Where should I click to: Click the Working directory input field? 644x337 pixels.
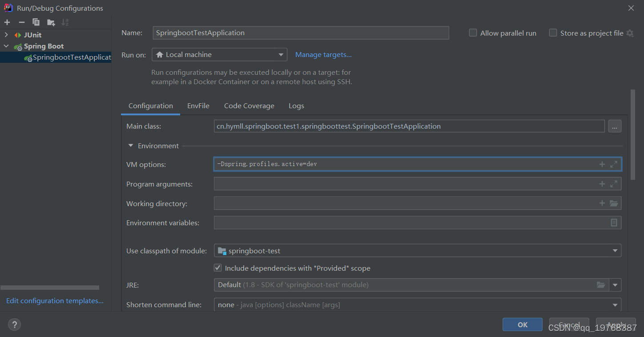point(417,203)
